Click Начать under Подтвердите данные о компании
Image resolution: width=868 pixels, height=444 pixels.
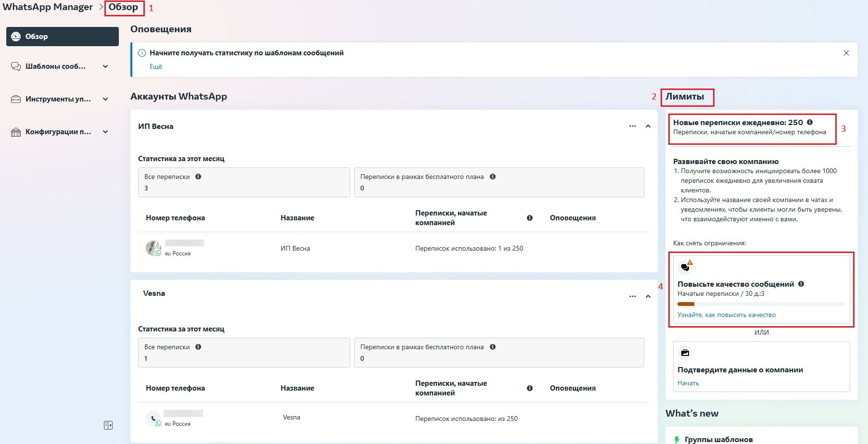pyautogui.click(x=688, y=383)
